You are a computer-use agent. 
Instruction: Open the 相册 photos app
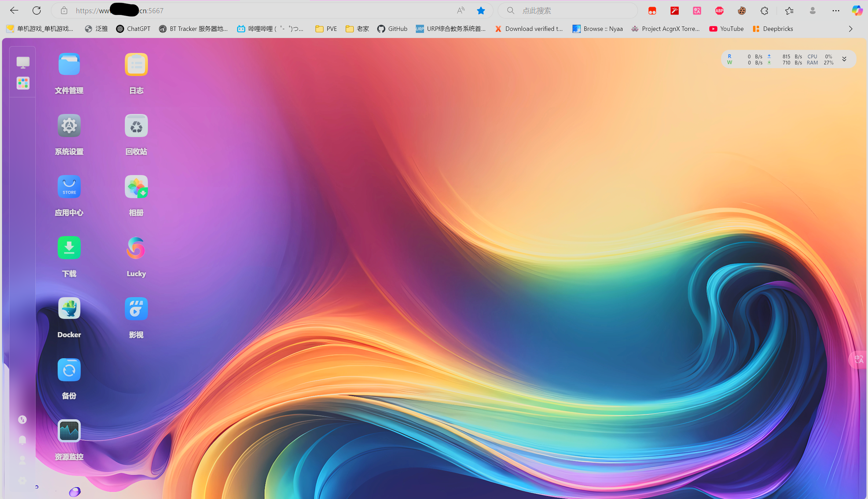136,187
